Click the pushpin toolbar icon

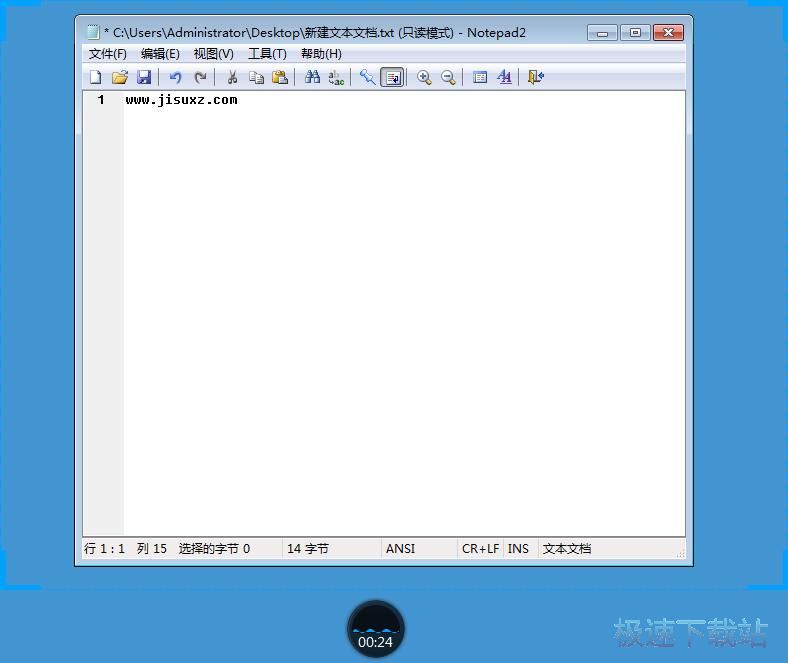(367, 77)
